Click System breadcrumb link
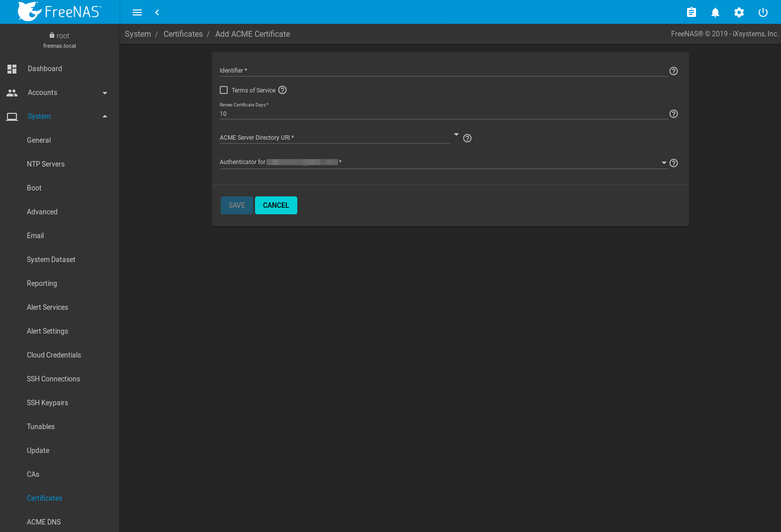This screenshot has width=781, height=532. 138,34
